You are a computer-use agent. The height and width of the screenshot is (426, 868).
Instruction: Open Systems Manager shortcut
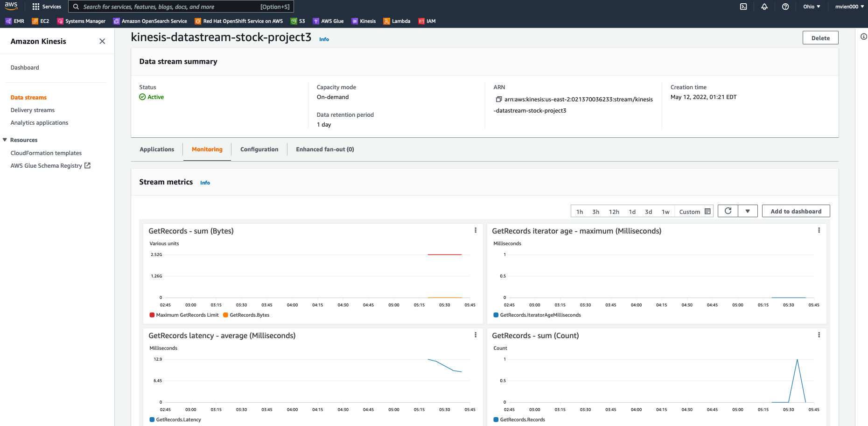point(81,21)
